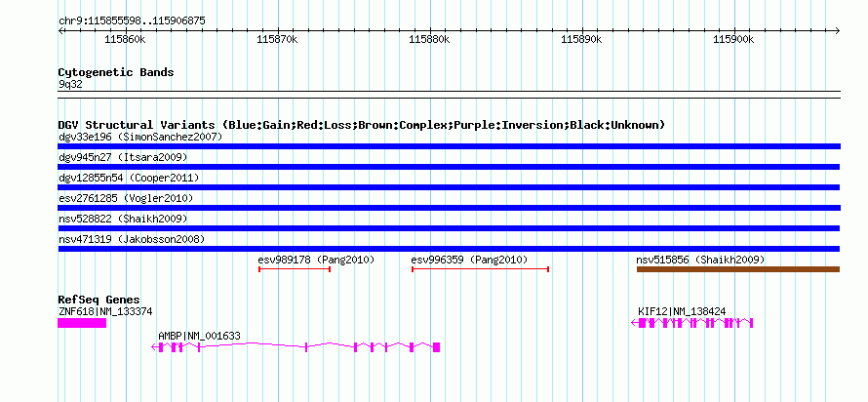Select the Cytogenetic Bands track heading
This screenshot has height=402, width=868.
click(116, 72)
